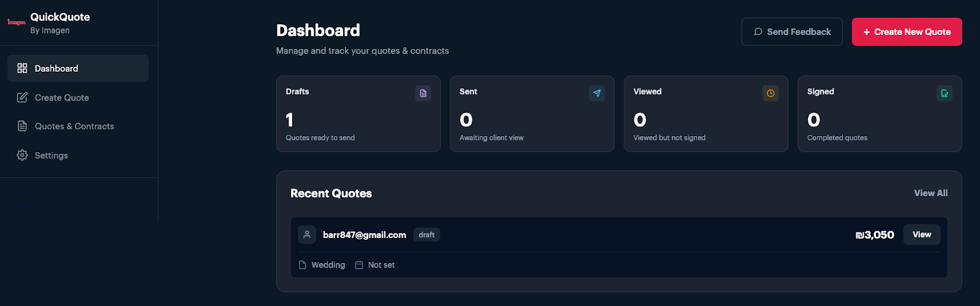
Task: Click the calendar icon next to Not set
Action: (x=359, y=265)
